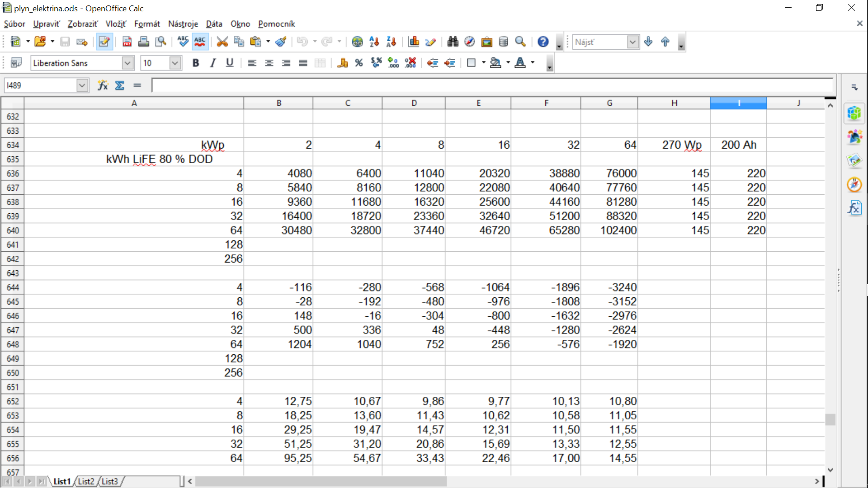The height and width of the screenshot is (488, 868).
Task: Switch to the List2 sheet tab
Action: [x=86, y=482]
